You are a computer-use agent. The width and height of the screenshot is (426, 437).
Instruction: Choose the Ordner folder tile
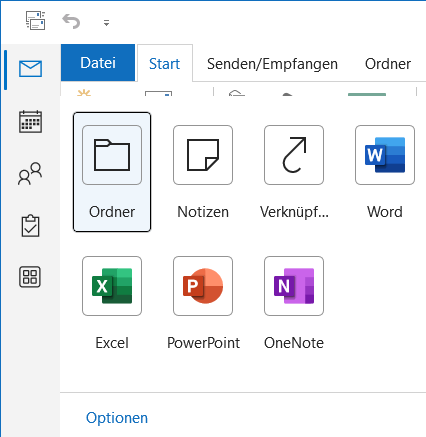coord(112,172)
